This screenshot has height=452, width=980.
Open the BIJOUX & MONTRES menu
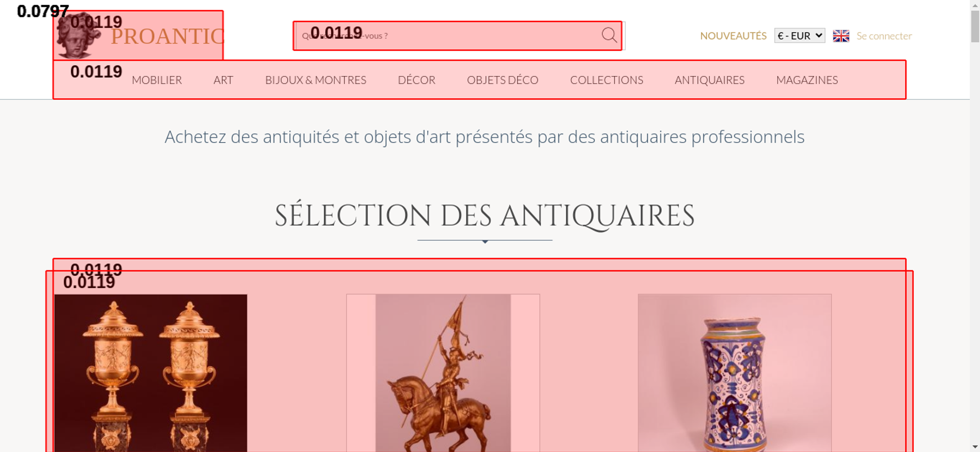316,80
